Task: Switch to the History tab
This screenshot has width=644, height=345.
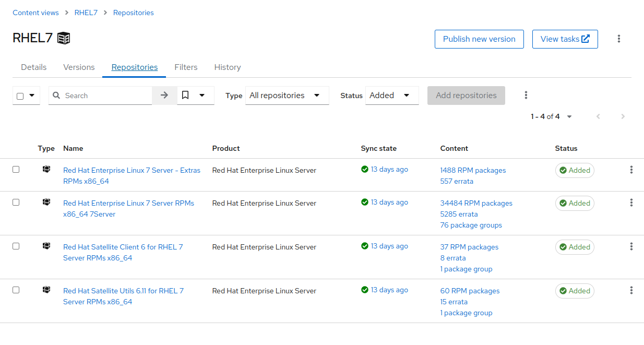Action: (228, 67)
